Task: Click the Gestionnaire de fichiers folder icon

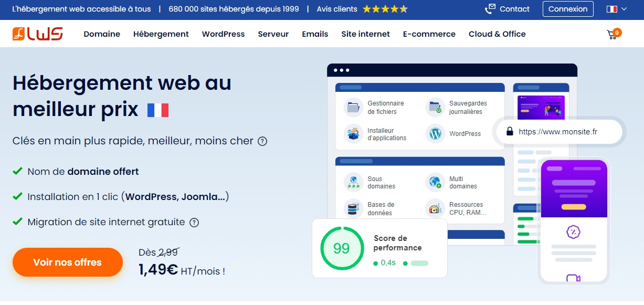Action: [353, 107]
